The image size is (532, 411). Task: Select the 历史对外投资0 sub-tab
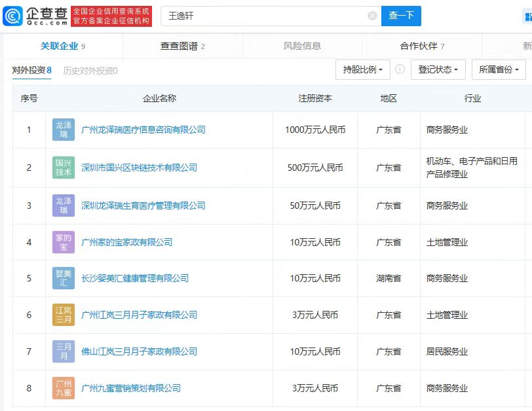coord(90,71)
